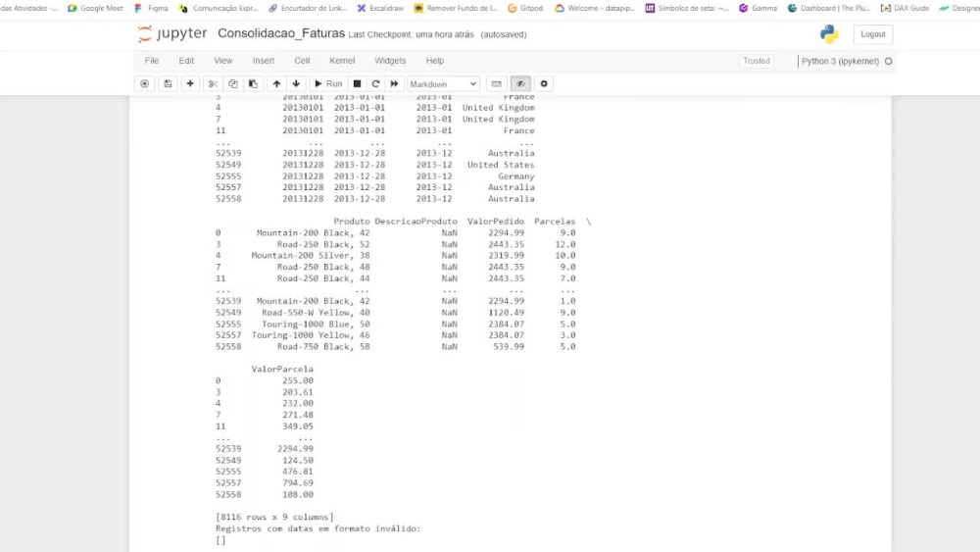Open the Widgets menu
Screen dimensions: 980x552
(390, 61)
